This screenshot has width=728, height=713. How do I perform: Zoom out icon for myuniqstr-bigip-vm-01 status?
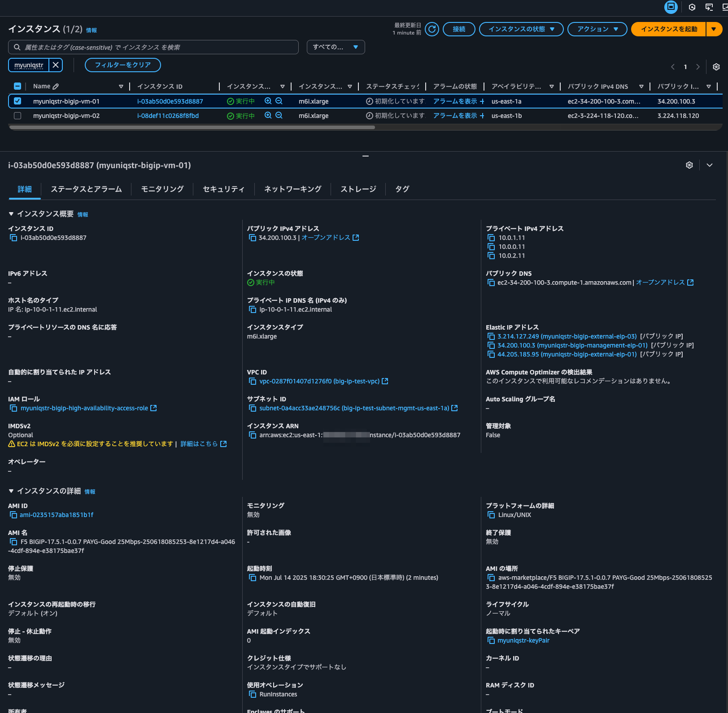pyautogui.click(x=279, y=101)
